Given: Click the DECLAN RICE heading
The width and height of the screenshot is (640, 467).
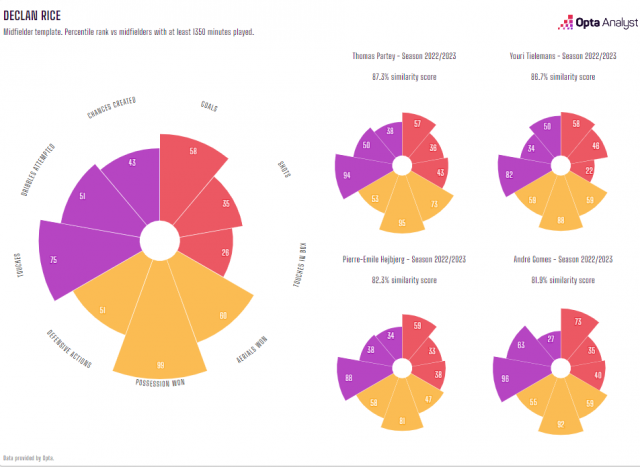Looking at the screenshot, I should (x=32, y=16).
